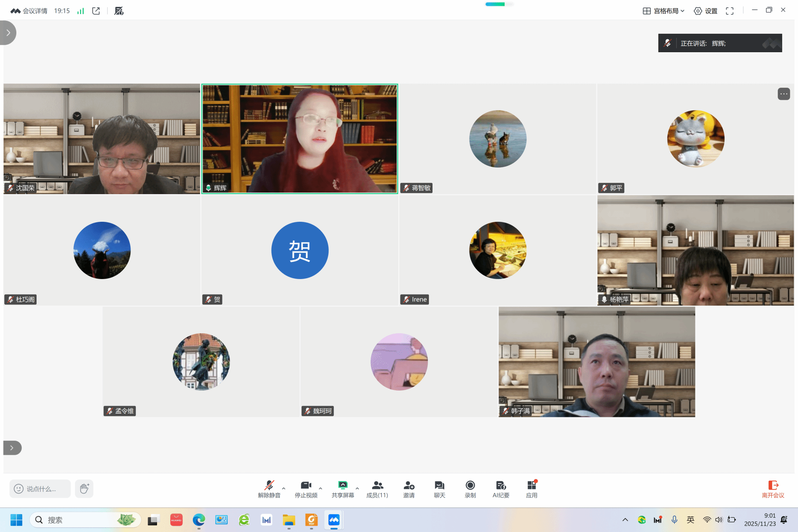Click the more options button on 郭平 tile
The height and width of the screenshot is (532, 798).
pos(784,94)
